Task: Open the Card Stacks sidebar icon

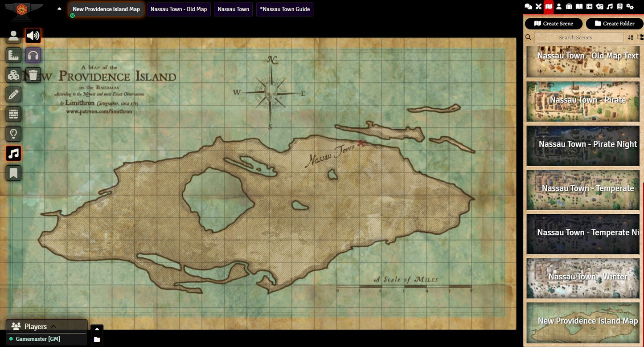Action: tap(599, 6)
